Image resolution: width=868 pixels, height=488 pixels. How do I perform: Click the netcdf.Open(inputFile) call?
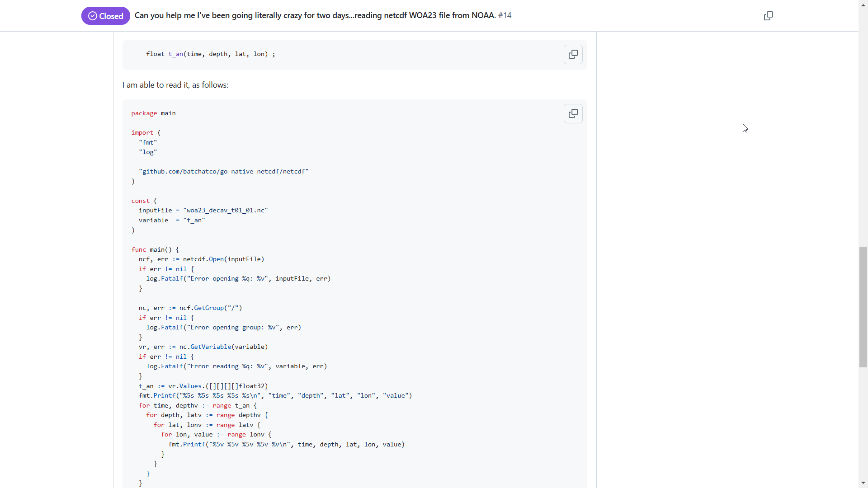[x=223, y=259]
